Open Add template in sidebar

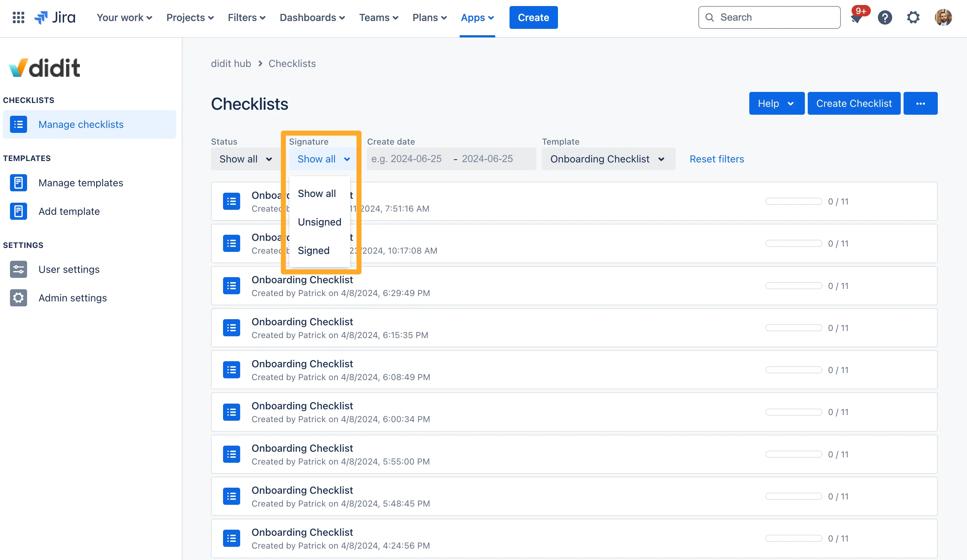(x=89, y=211)
